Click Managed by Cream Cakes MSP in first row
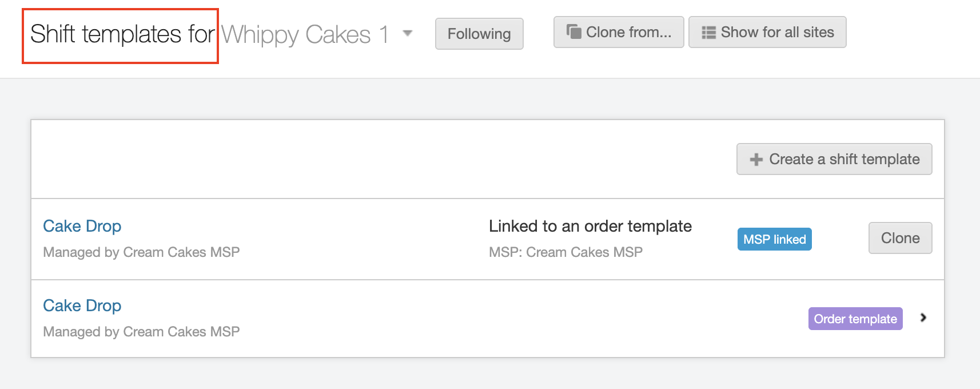 click(141, 252)
